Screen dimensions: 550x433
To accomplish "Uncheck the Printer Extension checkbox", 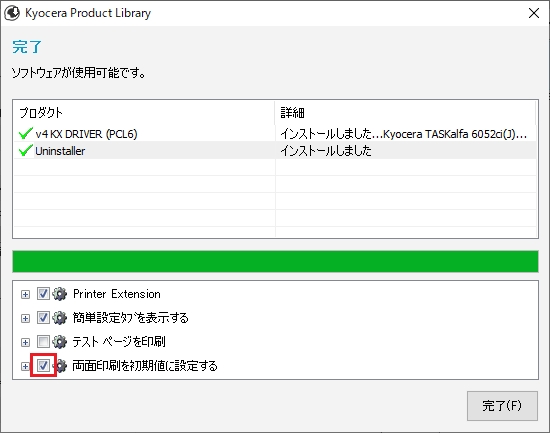I will pyautogui.click(x=43, y=294).
